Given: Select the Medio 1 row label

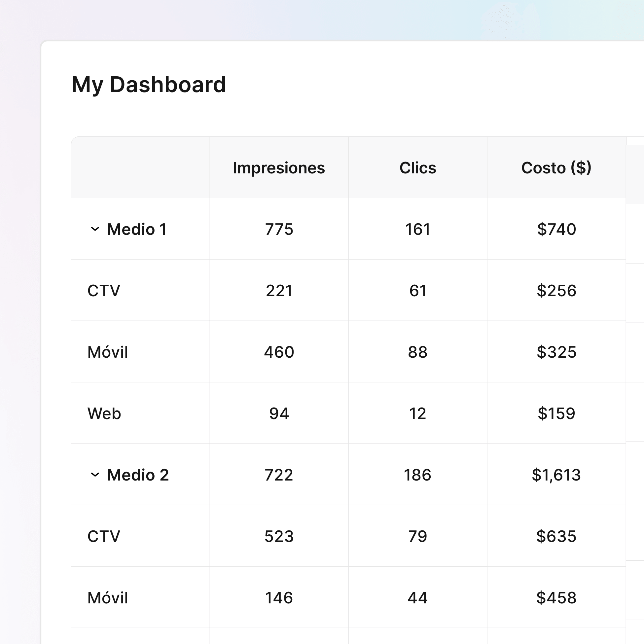Looking at the screenshot, I should pos(137,229).
